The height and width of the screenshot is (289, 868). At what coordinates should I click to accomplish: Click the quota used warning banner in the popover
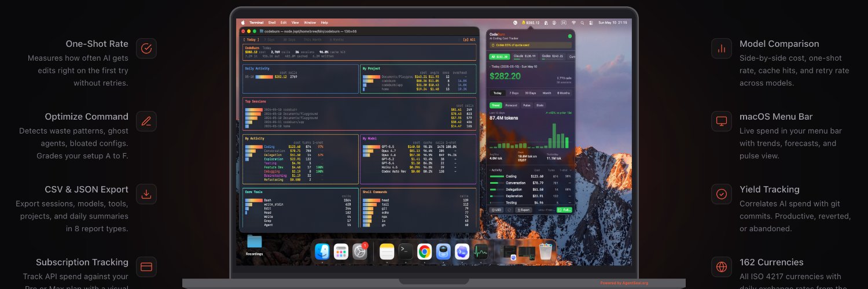[531, 44]
